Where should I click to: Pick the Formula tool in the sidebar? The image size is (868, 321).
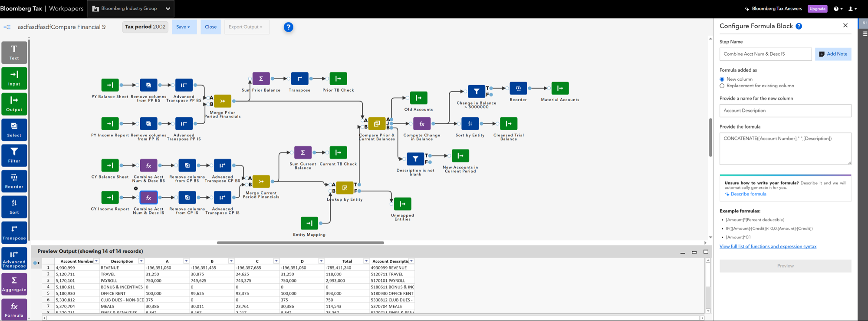(14, 310)
